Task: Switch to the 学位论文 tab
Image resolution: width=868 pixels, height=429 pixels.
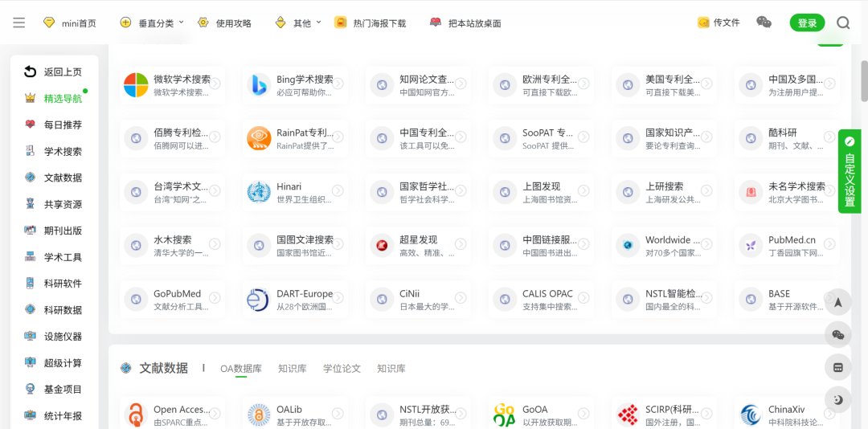Action: (x=342, y=369)
